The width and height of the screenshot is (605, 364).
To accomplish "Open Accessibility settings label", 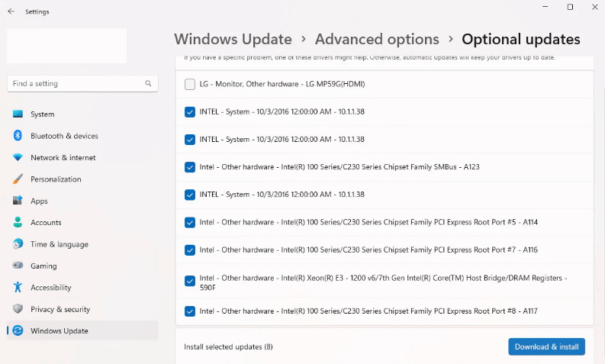I will 51,288.
